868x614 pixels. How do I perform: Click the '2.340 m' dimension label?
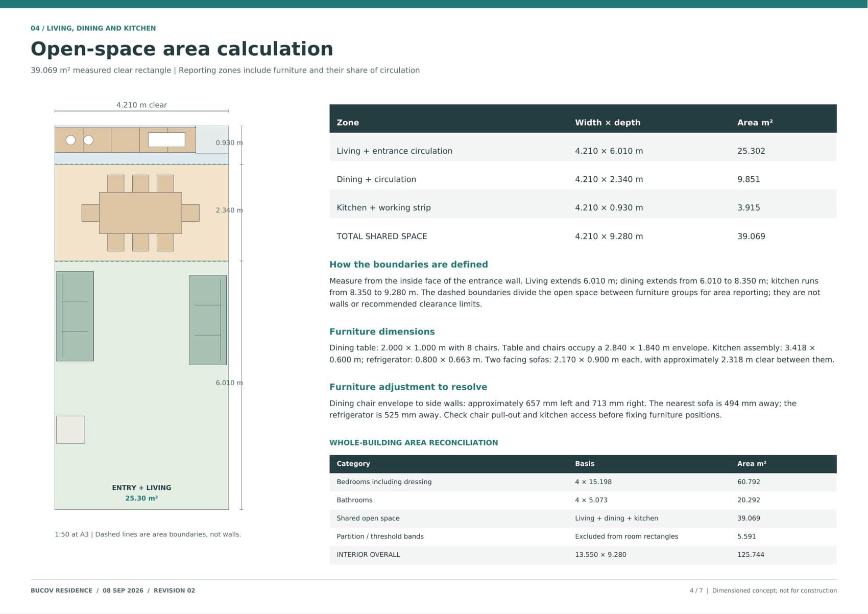pyautogui.click(x=229, y=210)
